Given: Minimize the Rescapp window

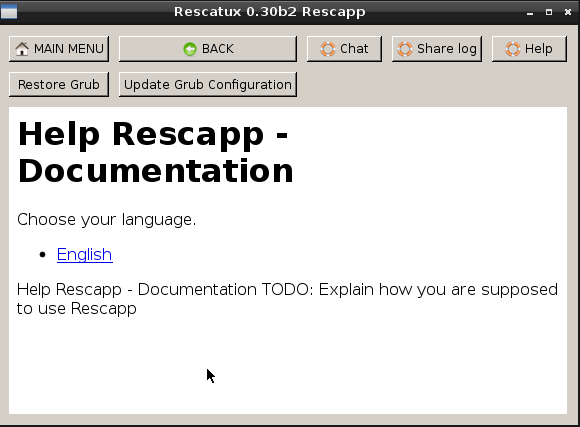Looking at the screenshot, I should point(530,13).
